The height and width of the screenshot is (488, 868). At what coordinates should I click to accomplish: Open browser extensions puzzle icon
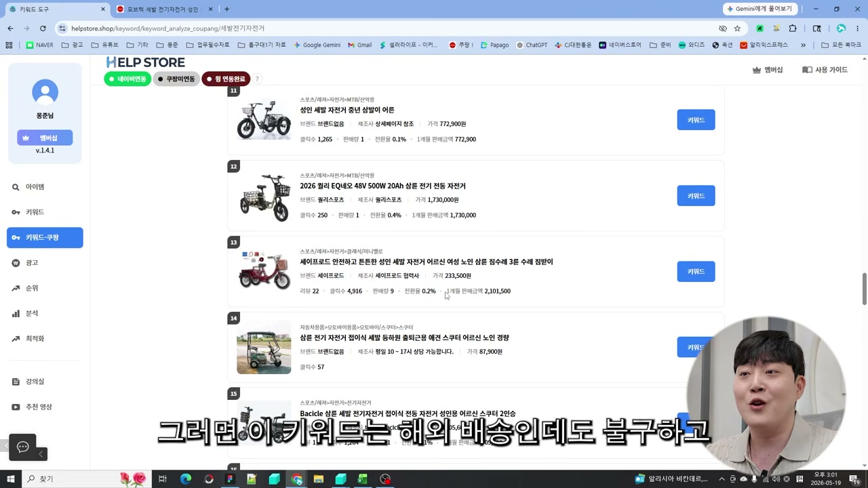793,28
